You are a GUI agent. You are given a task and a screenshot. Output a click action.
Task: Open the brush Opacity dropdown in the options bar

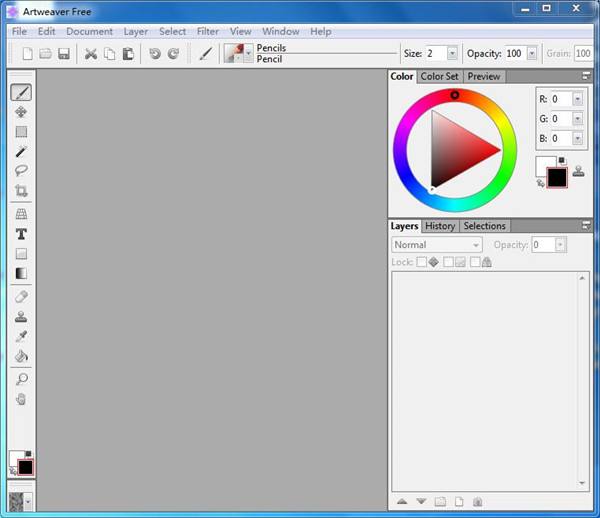pos(532,54)
